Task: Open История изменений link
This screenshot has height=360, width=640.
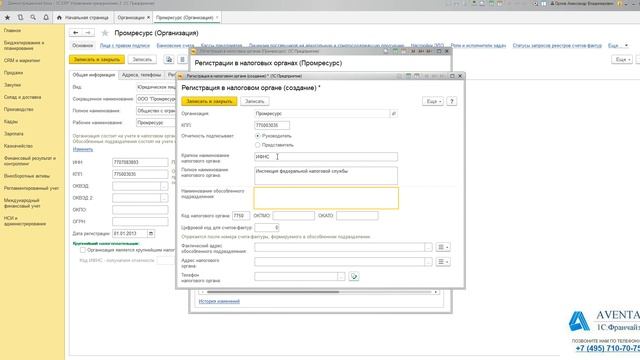Action: pyautogui.click(x=219, y=301)
